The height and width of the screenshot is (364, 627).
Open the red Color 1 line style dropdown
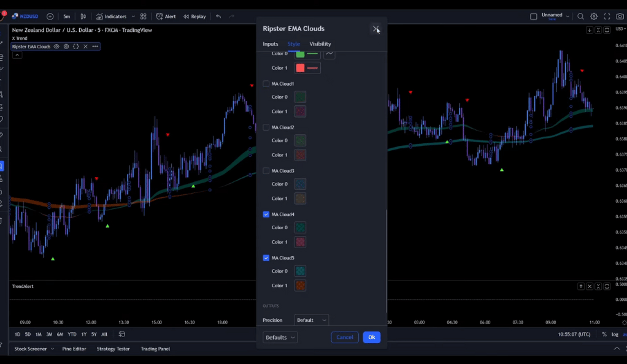(x=313, y=68)
